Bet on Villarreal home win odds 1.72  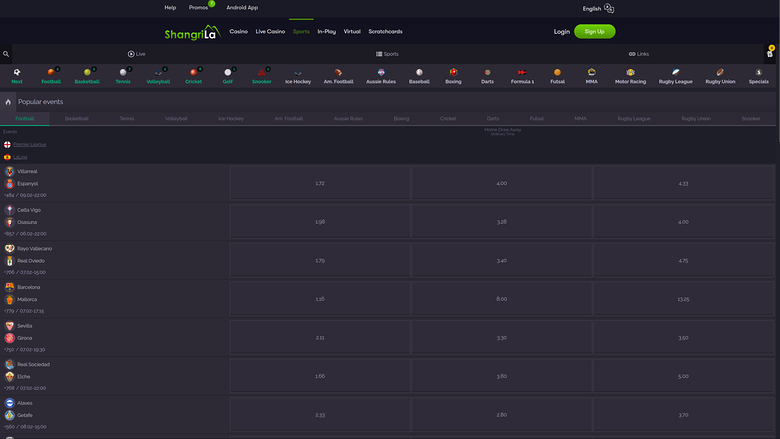pyautogui.click(x=319, y=184)
